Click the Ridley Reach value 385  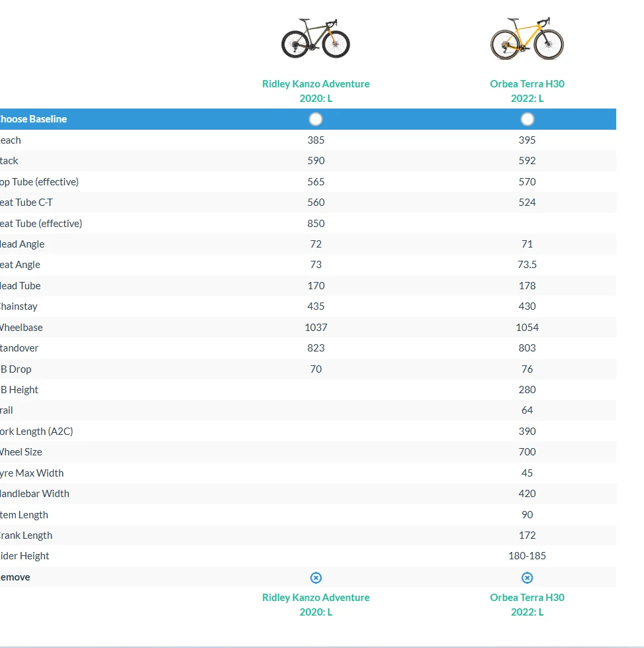(x=316, y=140)
